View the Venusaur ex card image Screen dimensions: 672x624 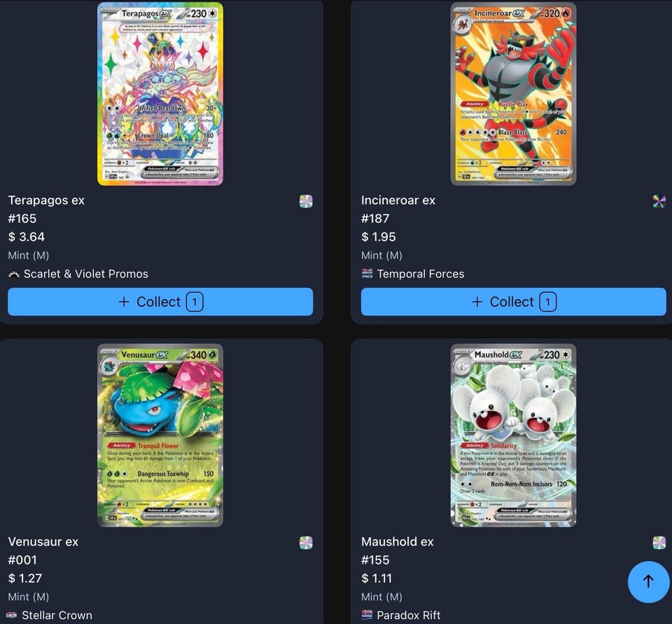(x=160, y=436)
